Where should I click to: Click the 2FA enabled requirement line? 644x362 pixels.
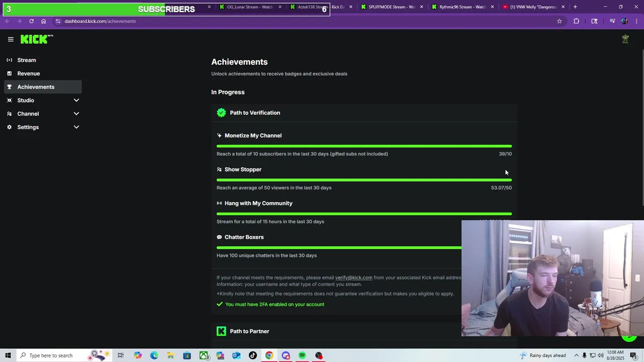coord(270,304)
